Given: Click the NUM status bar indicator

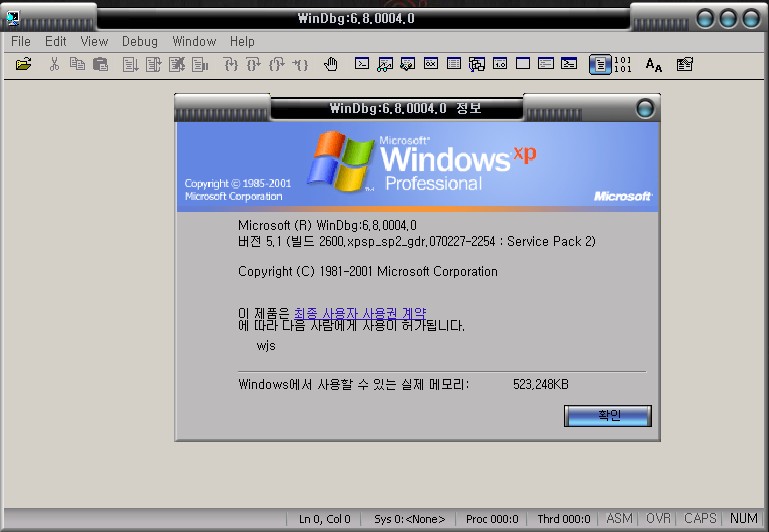Looking at the screenshot, I should pyautogui.click(x=743, y=519).
